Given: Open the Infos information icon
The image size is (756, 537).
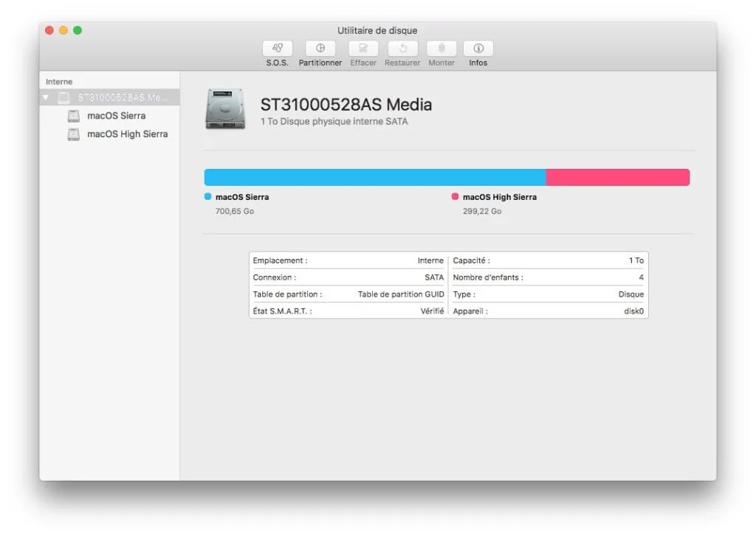Looking at the screenshot, I should pyautogui.click(x=478, y=48).
